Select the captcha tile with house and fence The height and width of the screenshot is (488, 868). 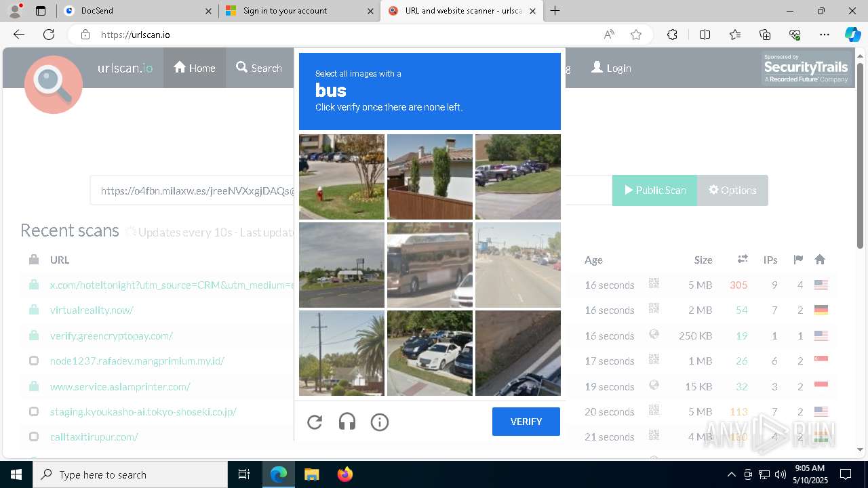pos(430,177)
